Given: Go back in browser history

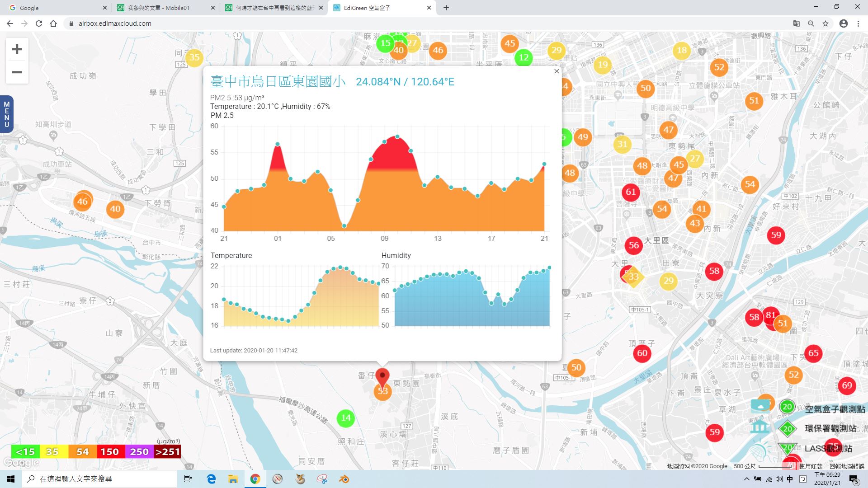Looking at the screenshot, I should coord(10,23).
